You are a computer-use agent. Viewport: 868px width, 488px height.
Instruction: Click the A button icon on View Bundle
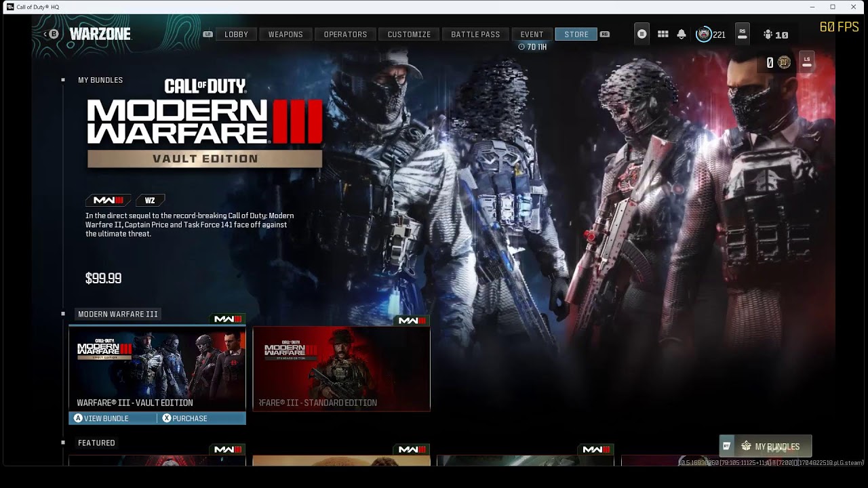78,418
